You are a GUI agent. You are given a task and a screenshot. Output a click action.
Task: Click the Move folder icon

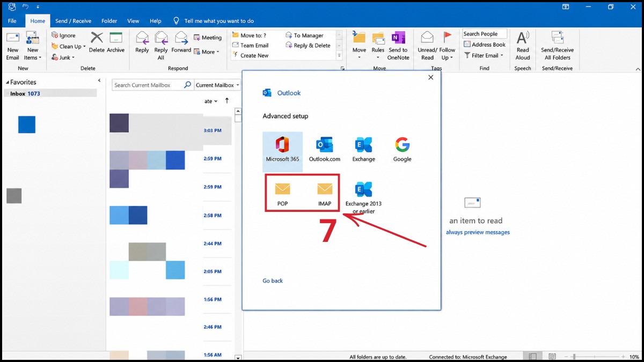tap(359, 38)
